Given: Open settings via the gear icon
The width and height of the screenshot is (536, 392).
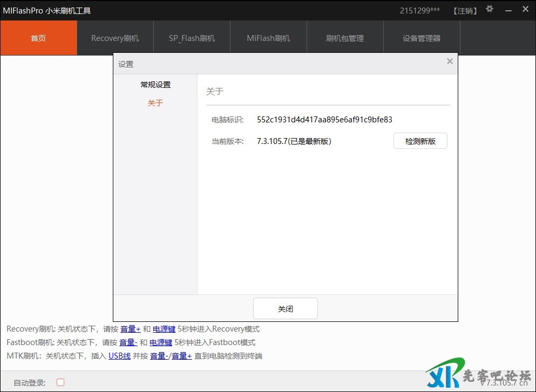Looking at the screenshot, I should click(x=490, y=9).
